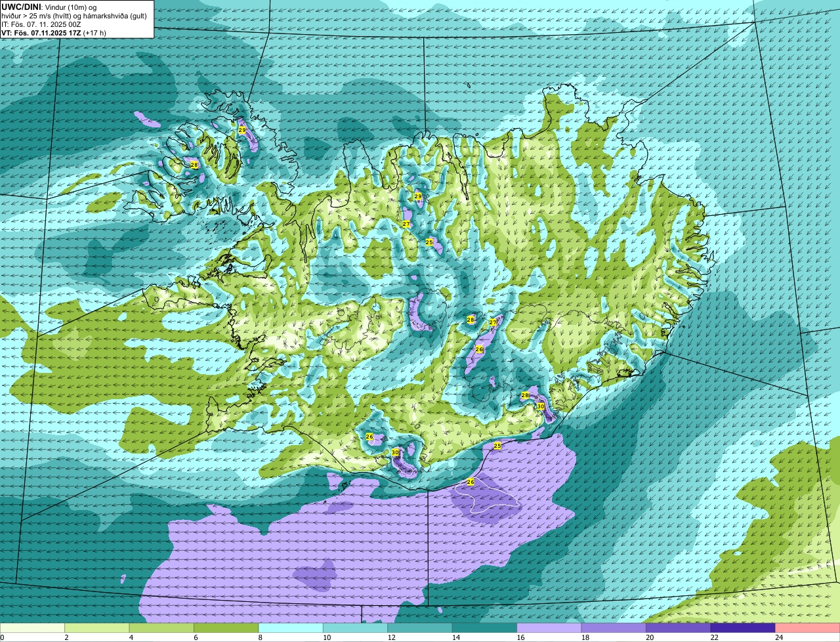
Task: Click the '8' label on the colour scale
Action: (259, 637)
